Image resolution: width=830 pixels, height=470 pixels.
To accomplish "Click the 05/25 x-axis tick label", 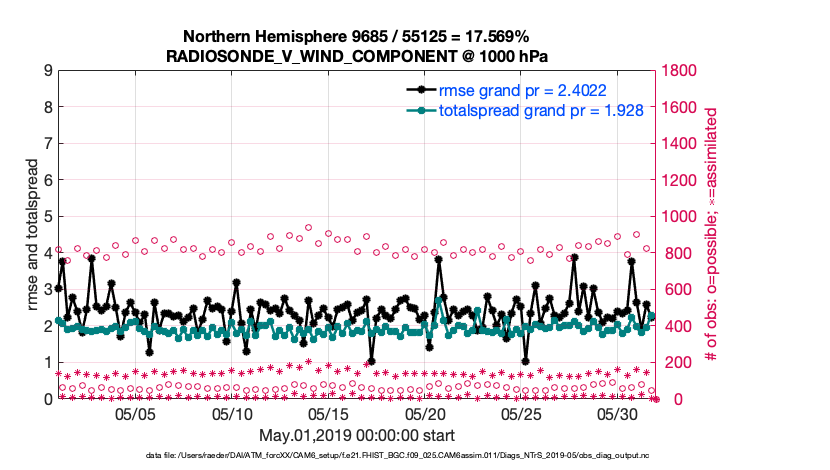I will (x=522, y=414).
